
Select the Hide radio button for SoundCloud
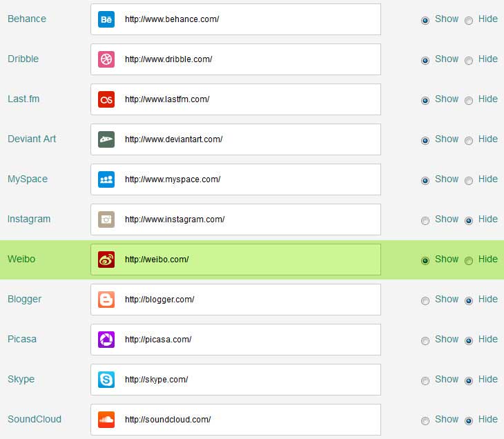point(469,420)
